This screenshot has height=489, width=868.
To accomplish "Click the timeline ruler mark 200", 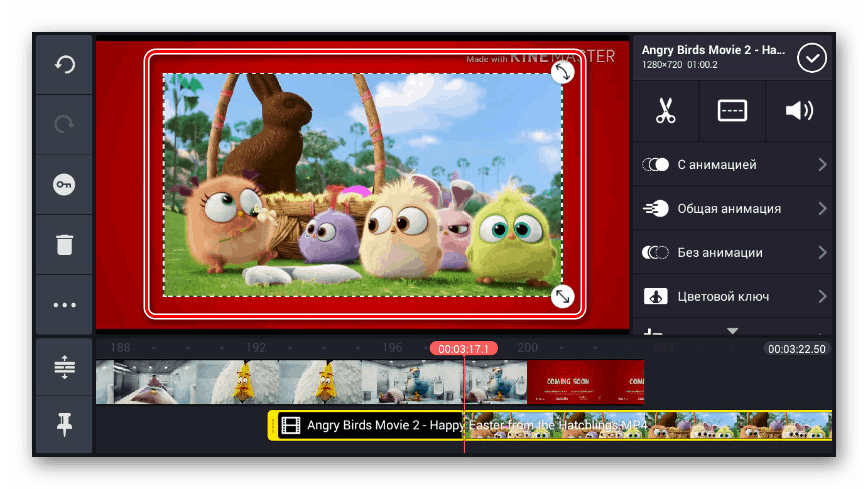I will coord(527,348).
